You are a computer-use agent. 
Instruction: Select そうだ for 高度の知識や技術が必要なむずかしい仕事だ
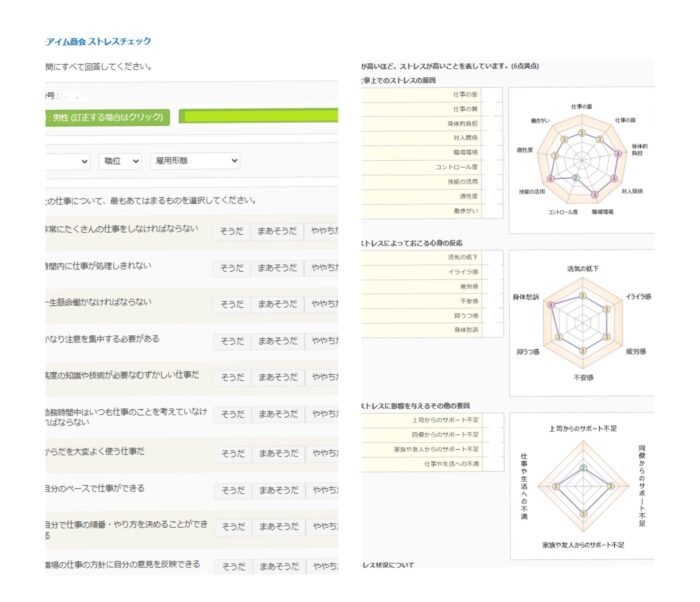tap(231, 378)
